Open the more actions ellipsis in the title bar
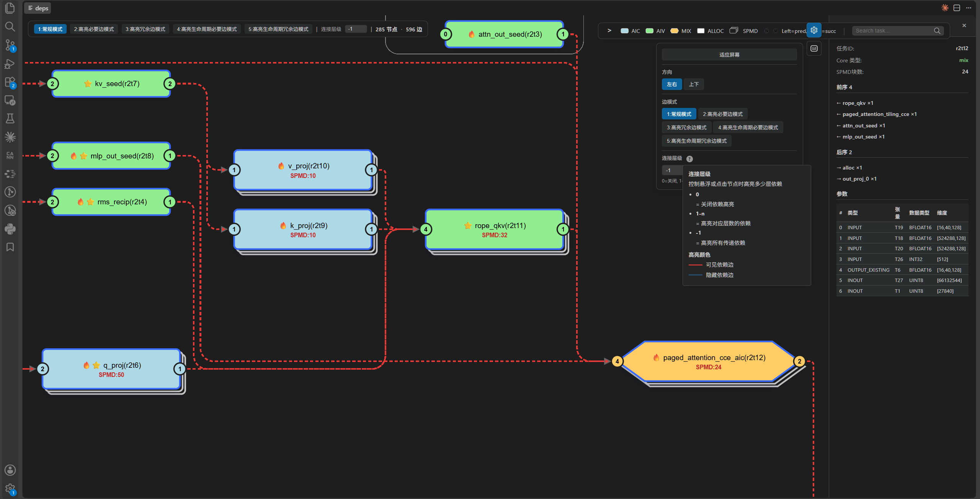This screenshot has height=499, width=980. [969, 8]
